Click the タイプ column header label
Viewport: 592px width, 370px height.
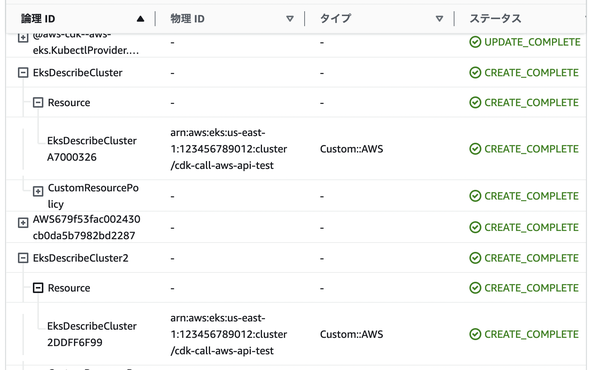coord(335,18)
